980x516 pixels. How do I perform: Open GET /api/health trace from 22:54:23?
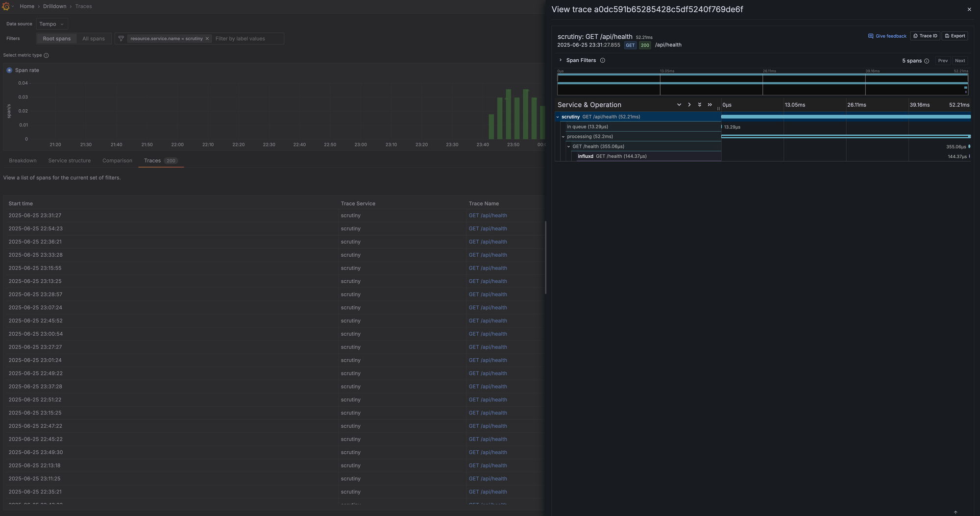[x=488, y=229]
